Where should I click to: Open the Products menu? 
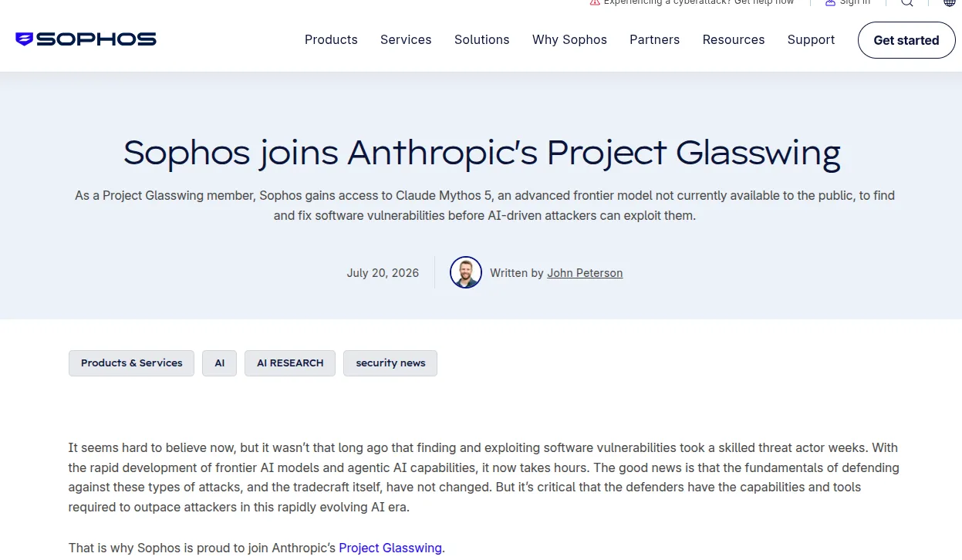coord(331,39)
